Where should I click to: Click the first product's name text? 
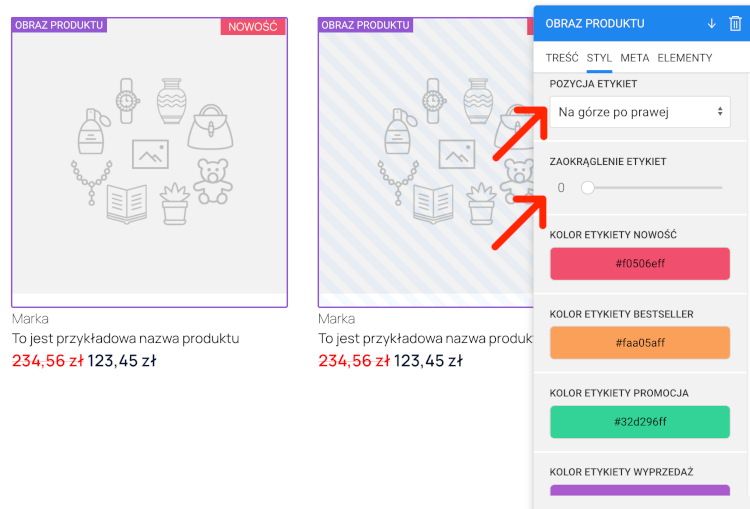click(x=125, y=338)
